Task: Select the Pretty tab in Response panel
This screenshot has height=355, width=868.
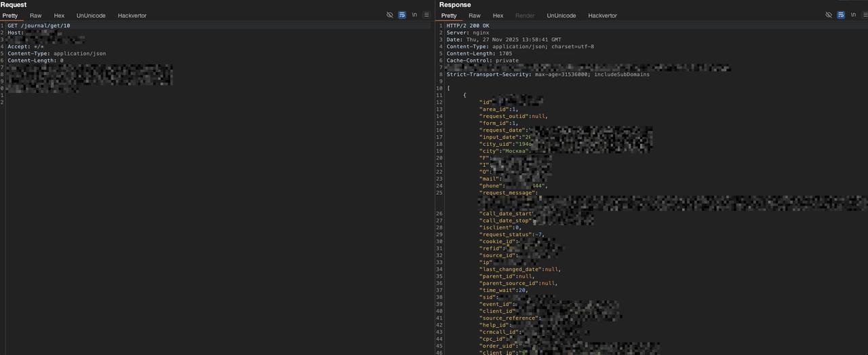Action: pyautogui.click(x=449, y=16)
